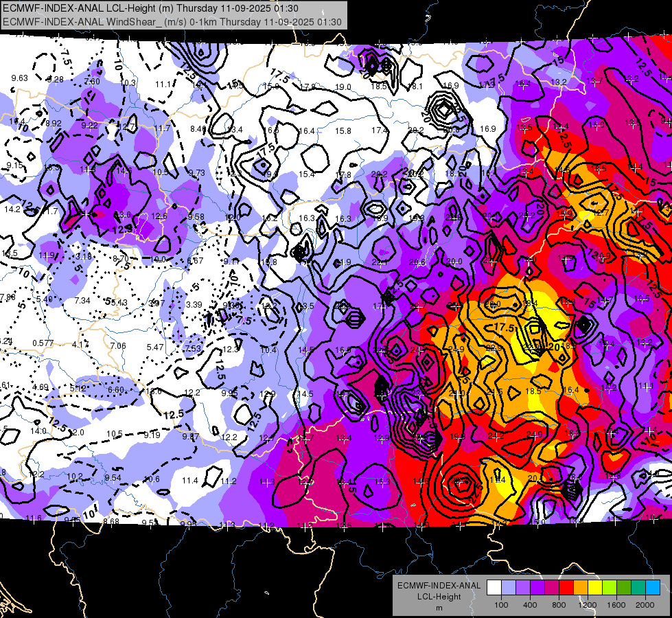Viewport: 672px width, 618px height.
Task: Click map value 22.7
Action: (x=417, y=306)
